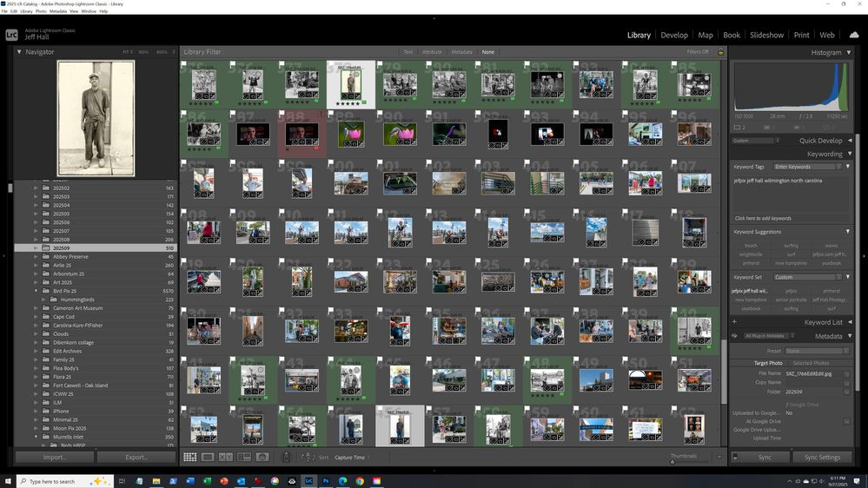Toggle 'new hampshire' keyword in Keyword Set
This screenshot has width=868, height=488.
(x=751, y=300)
